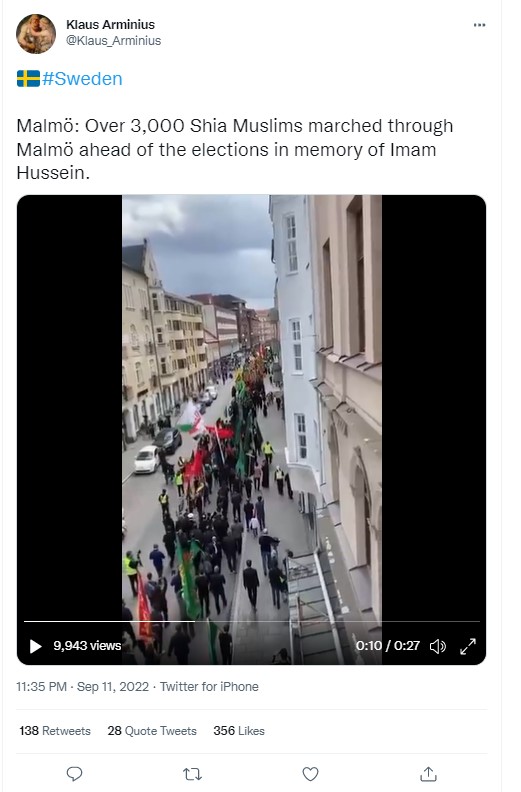View the 28 Quote Tweets list
This screenshot has width=521, height=792.
[x=152, y=731]
